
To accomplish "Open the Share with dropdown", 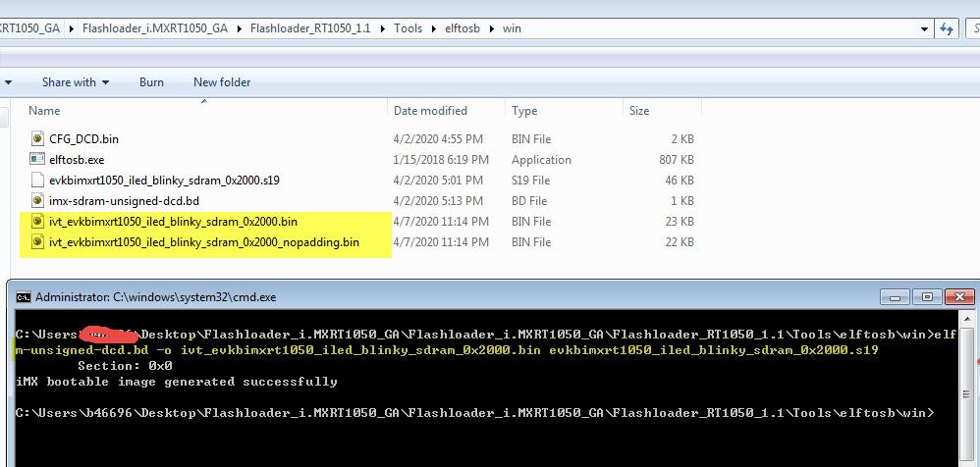I will coord(76,82).
